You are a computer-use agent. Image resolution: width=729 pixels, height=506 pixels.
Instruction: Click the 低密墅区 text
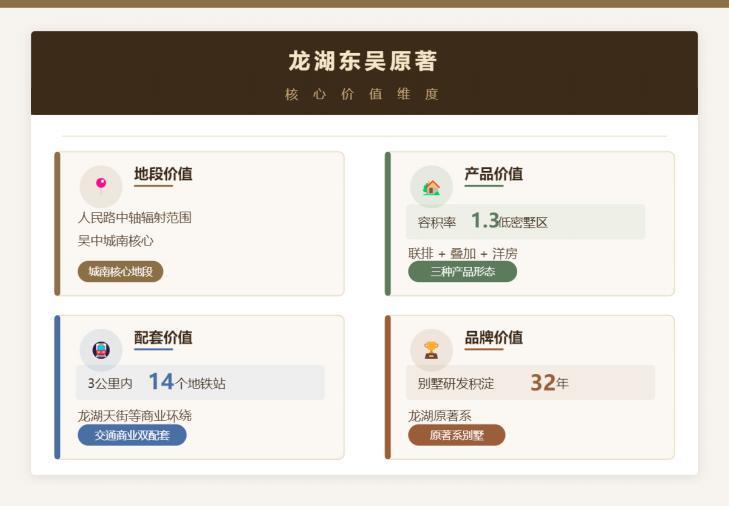click(x=523, y=223)
